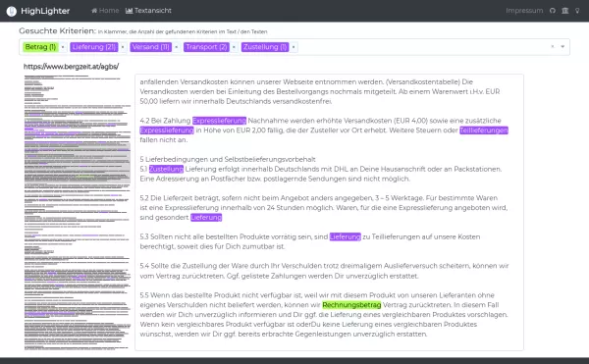589x364 pixels.
Task: Click highlighted word Teillieferungen
Action: coord(484,130)
